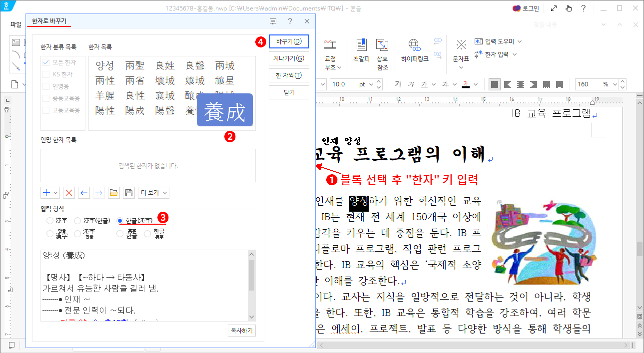644x353 pixels.
Task: Delete entry using the red X icon
Action: (x=68, y=192)
